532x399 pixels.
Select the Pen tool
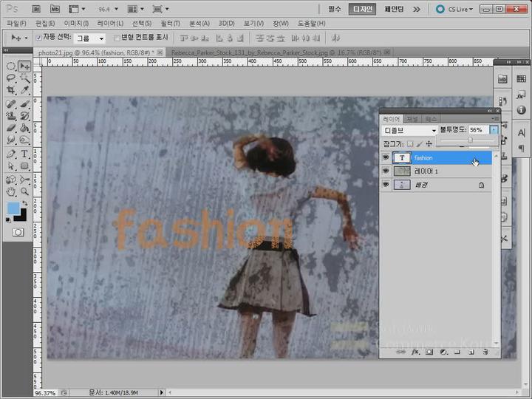(11, 154)
